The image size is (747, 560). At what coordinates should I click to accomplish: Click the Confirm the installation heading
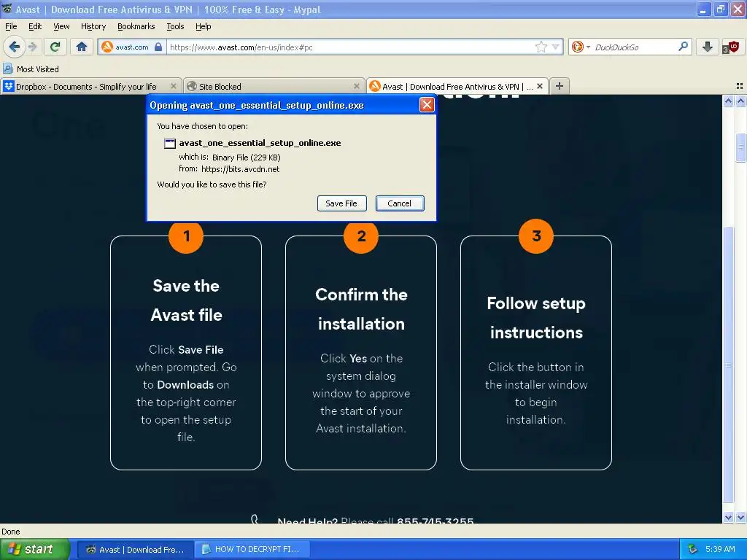click(361, 309)
